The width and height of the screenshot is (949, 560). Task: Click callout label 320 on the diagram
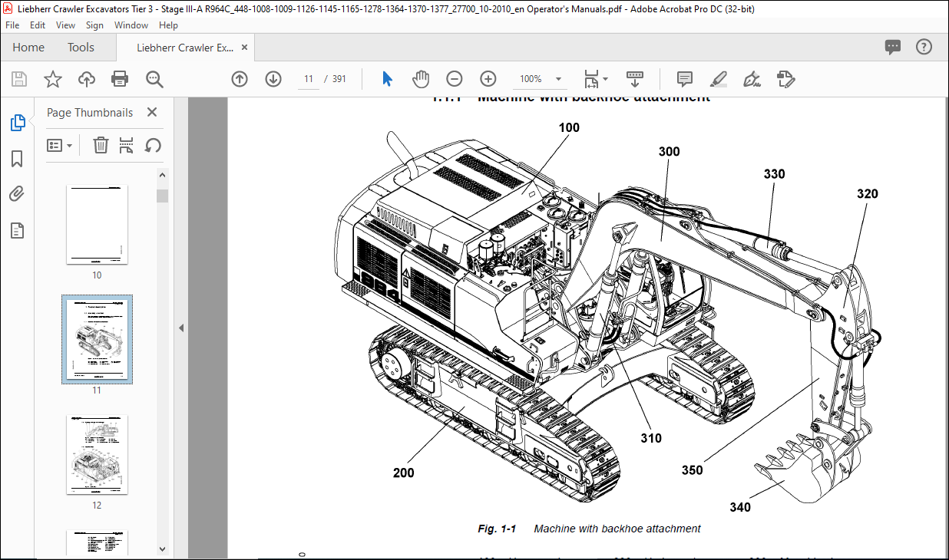(867, 194)
